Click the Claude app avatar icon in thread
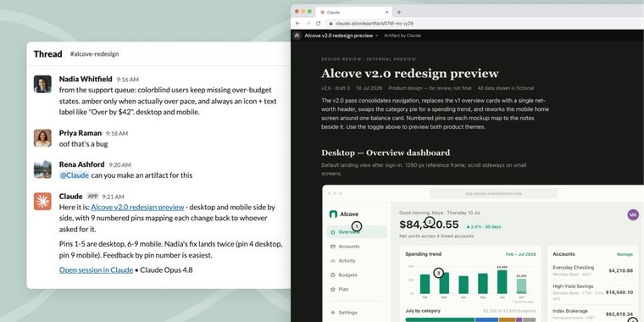Screen dimensions: 644x322 pyautogui.click(x=42, y=202)
